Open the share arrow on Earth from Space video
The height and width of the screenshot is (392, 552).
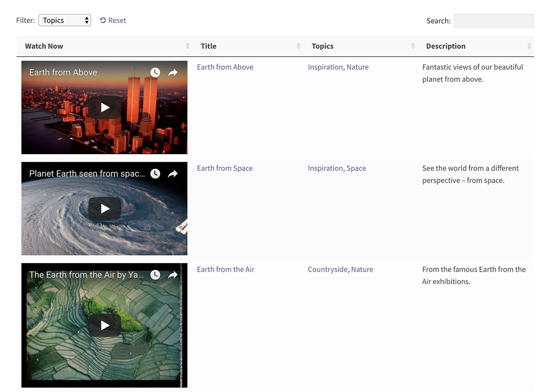coord(173,173)
